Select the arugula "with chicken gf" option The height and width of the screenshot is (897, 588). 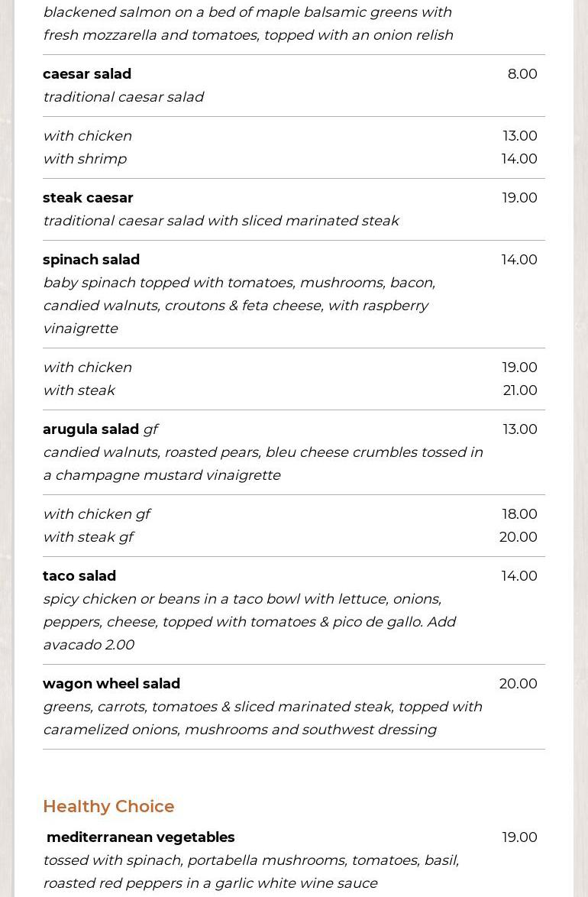pos(97,514)
